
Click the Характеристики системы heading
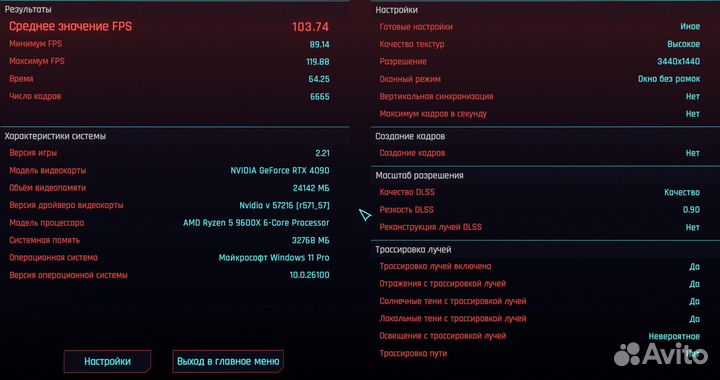click(55, 136)
